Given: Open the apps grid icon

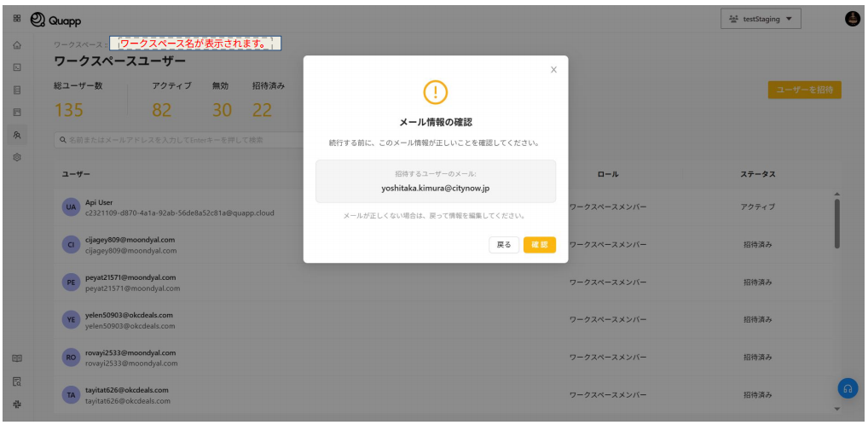Looking at the screenshot, I should [x=17, y=19].
